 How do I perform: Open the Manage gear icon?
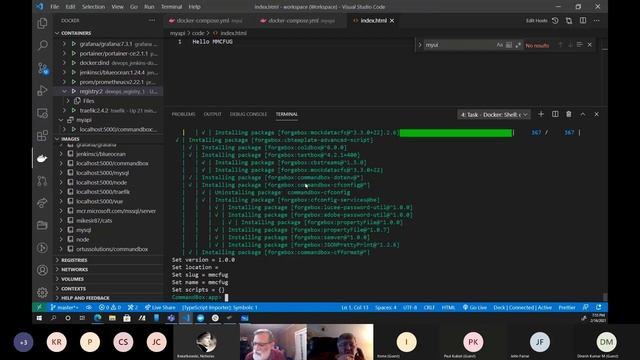tap(42, 292)
